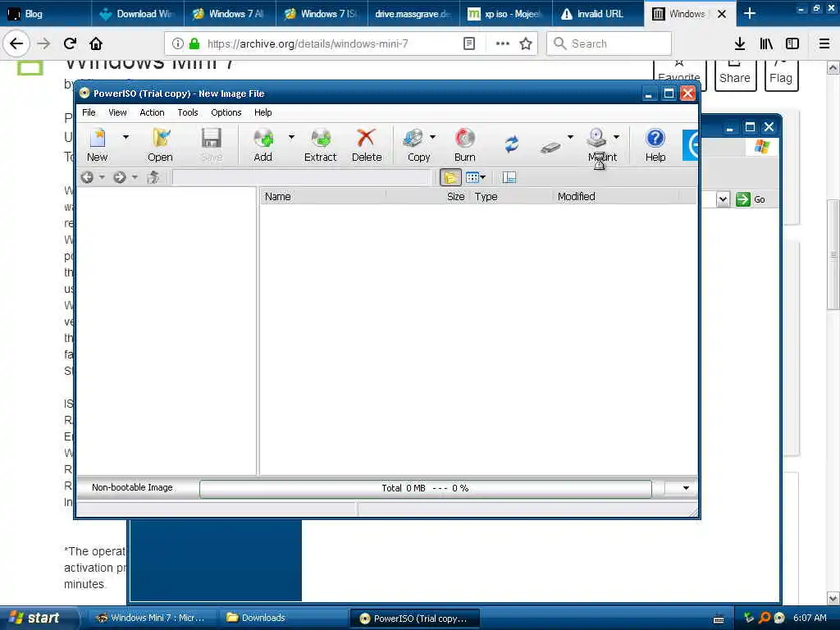This screenshot has height=630, width=840.
Task: Open Downloads folder taskbar button
Action: point(282,618)
